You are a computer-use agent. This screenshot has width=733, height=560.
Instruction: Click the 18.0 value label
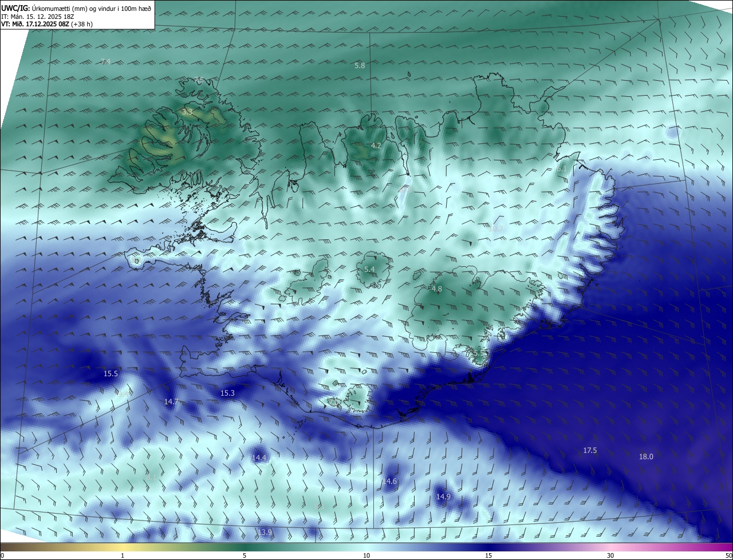coord(646,457)
